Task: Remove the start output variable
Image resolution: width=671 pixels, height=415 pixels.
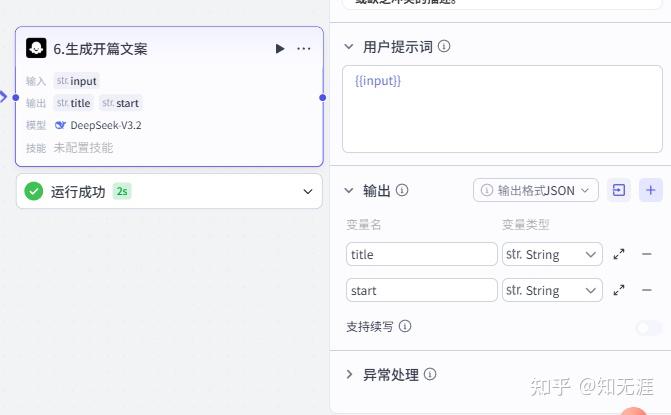Action: 647,290
